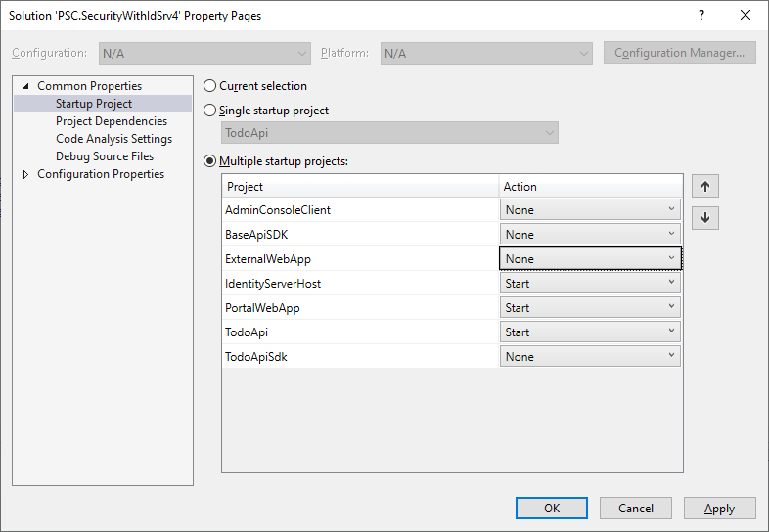Image resolution: width=769 pixels, height=532 pixels.
Task: Move selected project up with arrow button
Action: [x=705, y=187]
